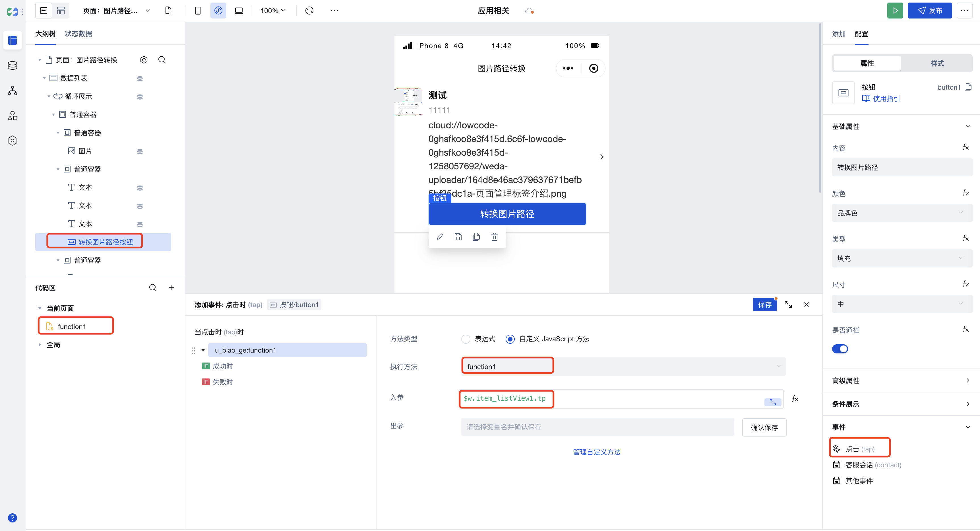Open the 管理自定义方法 link
This screenshot has height=531, width=980.
tap(597, 452)
